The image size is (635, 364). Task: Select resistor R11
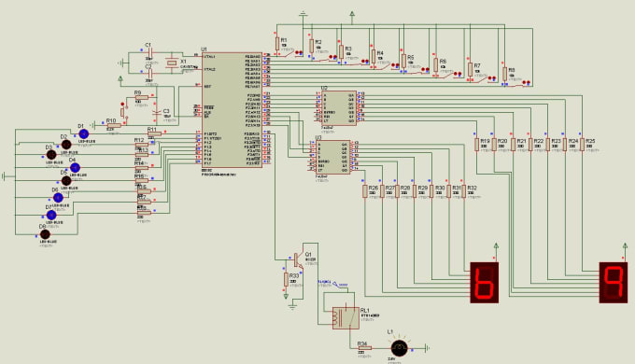click(154, 133)
